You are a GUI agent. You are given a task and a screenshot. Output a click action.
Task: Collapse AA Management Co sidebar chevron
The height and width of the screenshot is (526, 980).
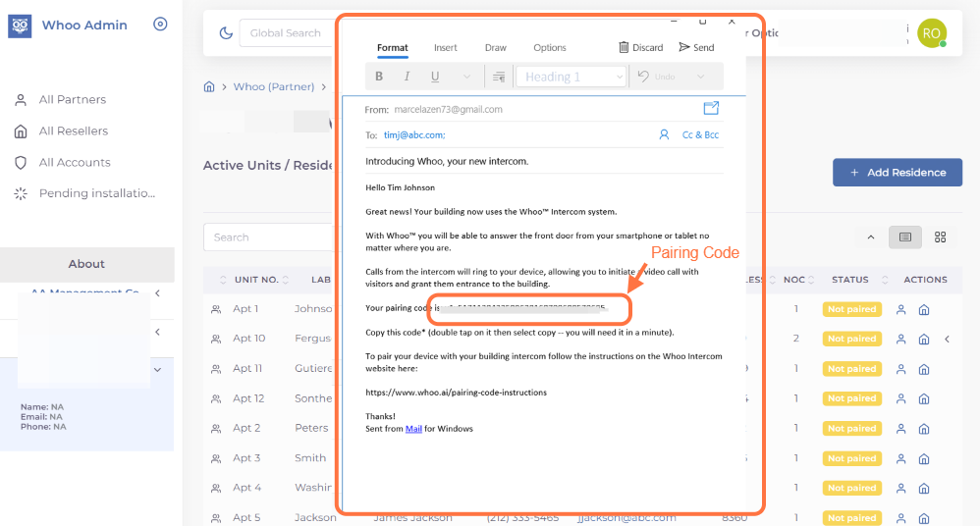pos(157,293)
